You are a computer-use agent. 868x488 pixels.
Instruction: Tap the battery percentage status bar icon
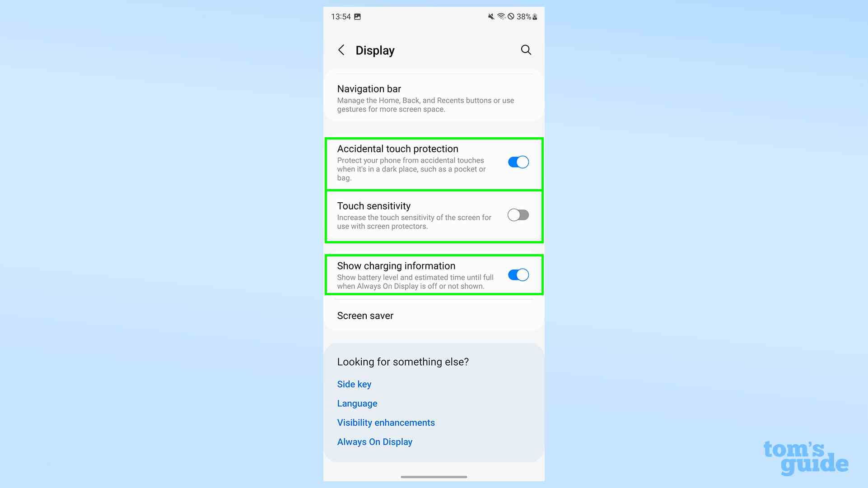(x=523, y=16)
